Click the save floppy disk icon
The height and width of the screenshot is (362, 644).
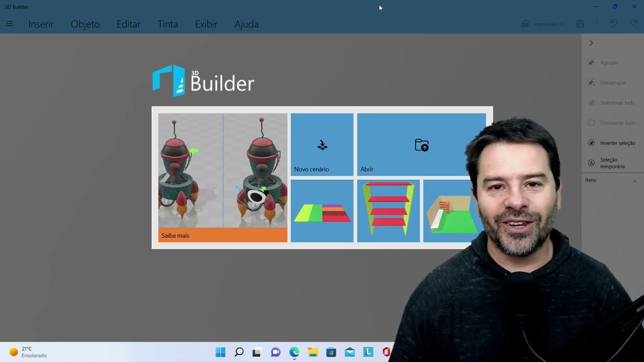[580, 24]
